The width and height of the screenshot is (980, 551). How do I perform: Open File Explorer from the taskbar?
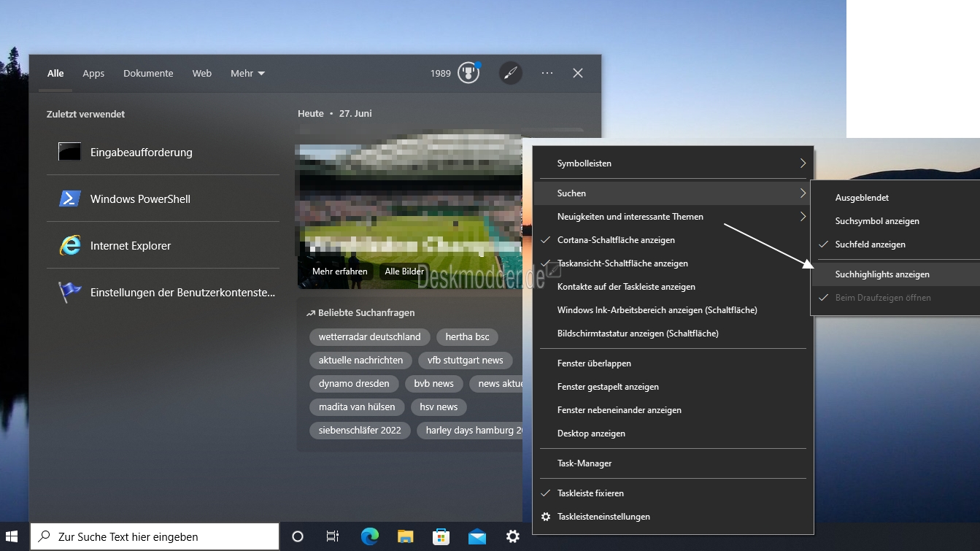coord(406,536)
